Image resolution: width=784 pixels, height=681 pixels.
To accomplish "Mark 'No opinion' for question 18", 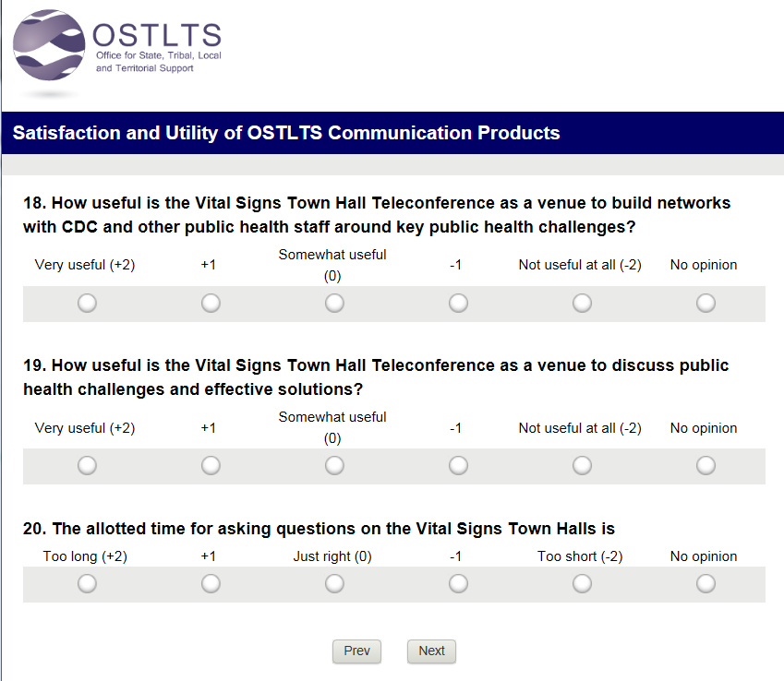I will tap(706, 303).
